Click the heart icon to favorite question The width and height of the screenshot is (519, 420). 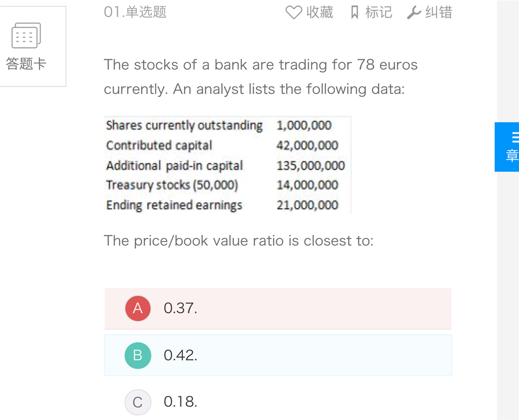(293, 13)
